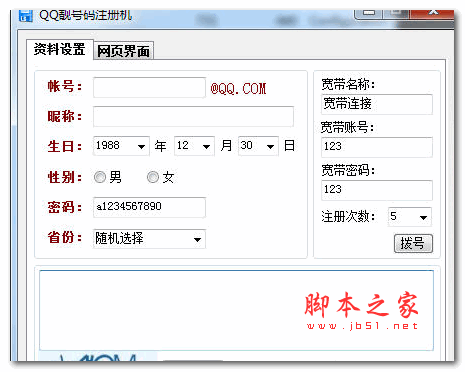Image resolution: width=465 pixels, height=372 pixels.
Task: Close the QQ靓号码注册机 window
Action: 433,13
